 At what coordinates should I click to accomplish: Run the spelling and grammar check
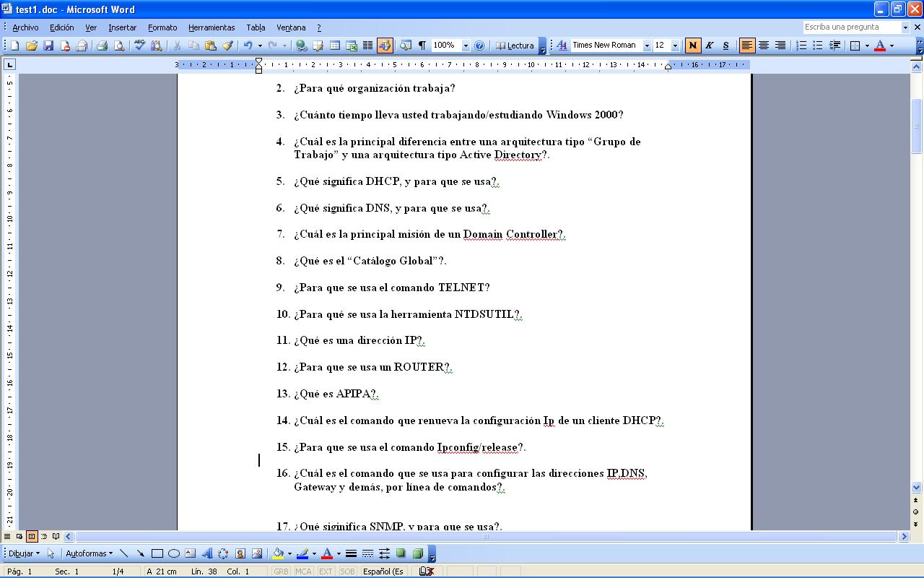140,46
